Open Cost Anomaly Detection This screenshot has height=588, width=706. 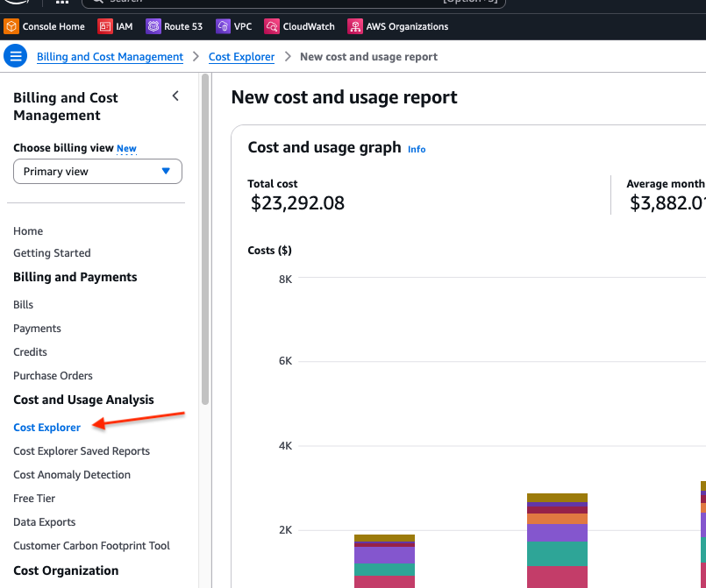coord(72,475)
